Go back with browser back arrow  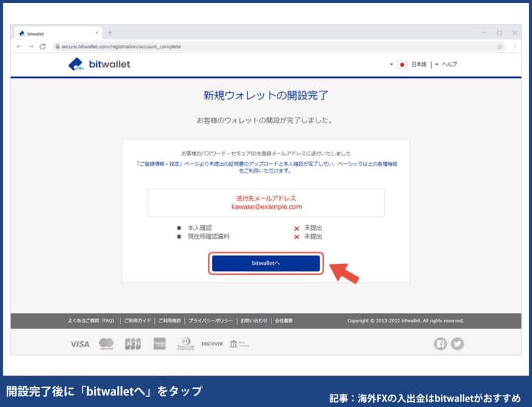[x=19, y=47]
